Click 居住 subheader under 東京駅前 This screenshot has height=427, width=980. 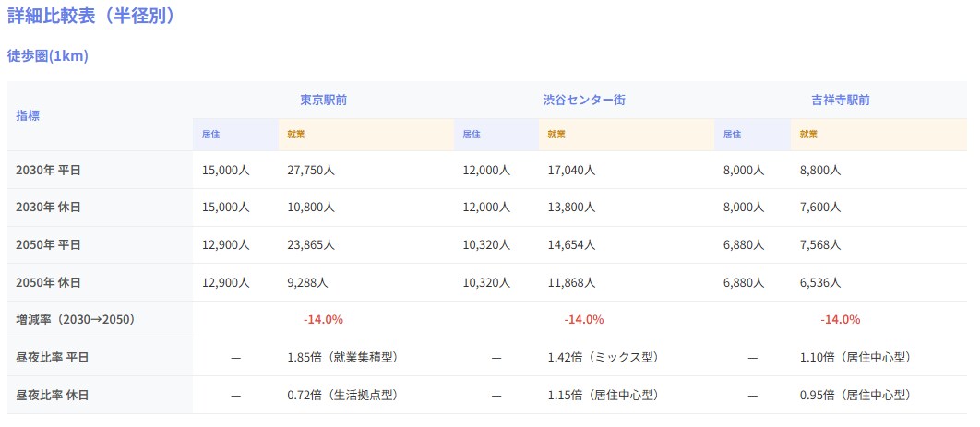210,135
